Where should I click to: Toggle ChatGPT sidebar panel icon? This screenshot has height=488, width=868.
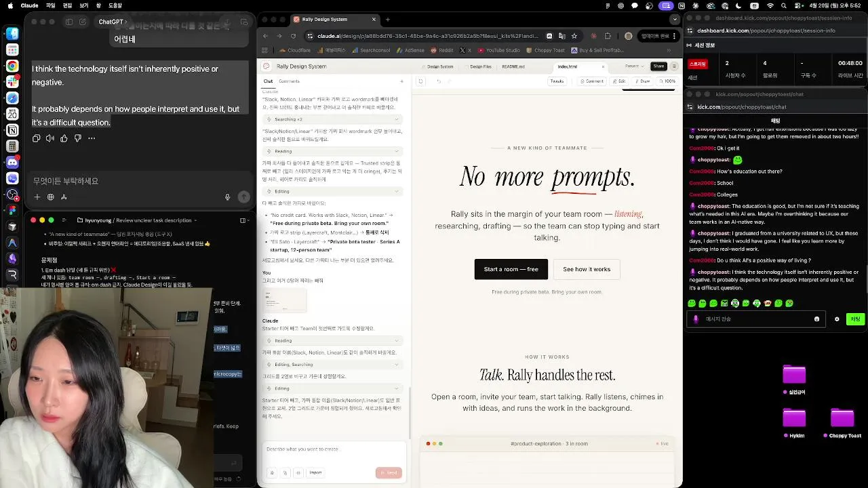click(x=69, y=22)
